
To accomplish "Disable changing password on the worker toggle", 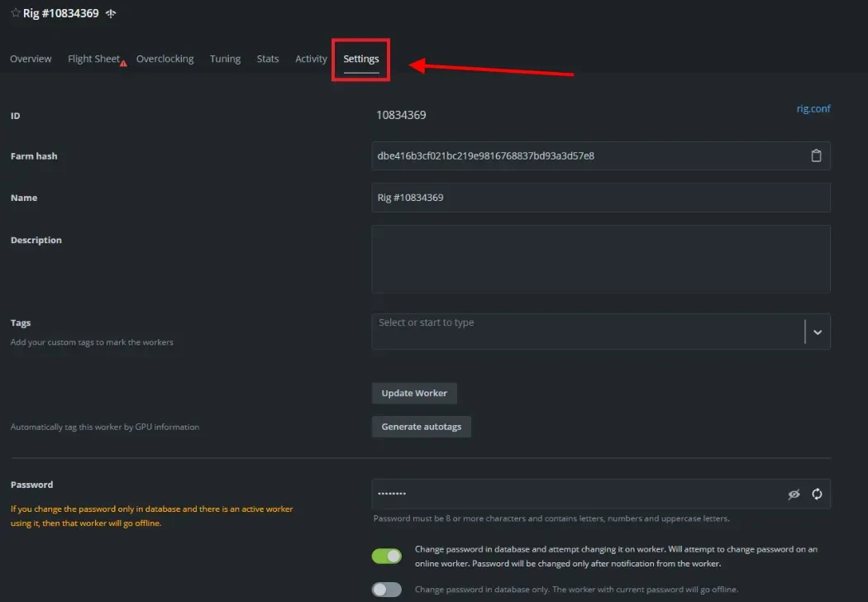I will pos(386,556).
